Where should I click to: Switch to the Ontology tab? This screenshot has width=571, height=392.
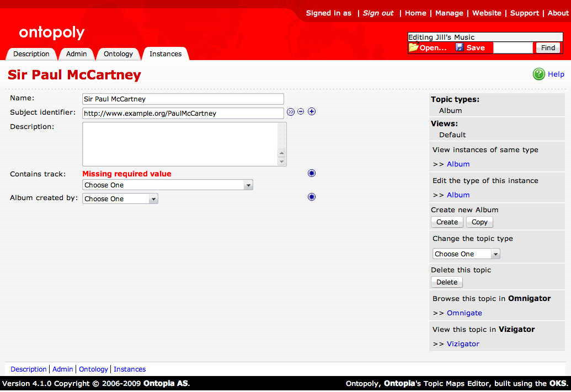[x=118, y=54]
